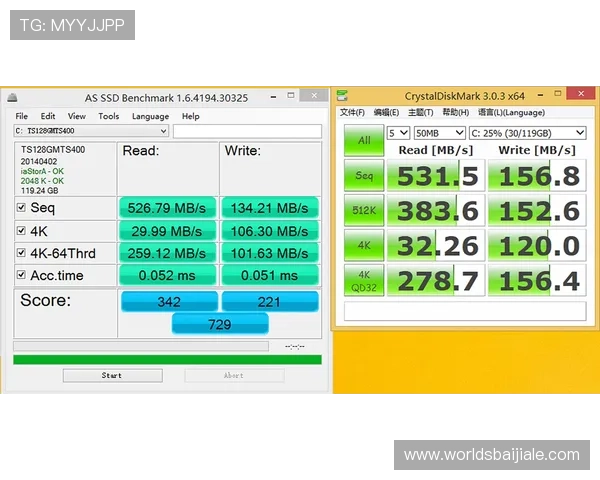Click the empty comment box in CrystalDiskMark
The height and width of the screenshot is (480, 600).
[x=465, y=311]
